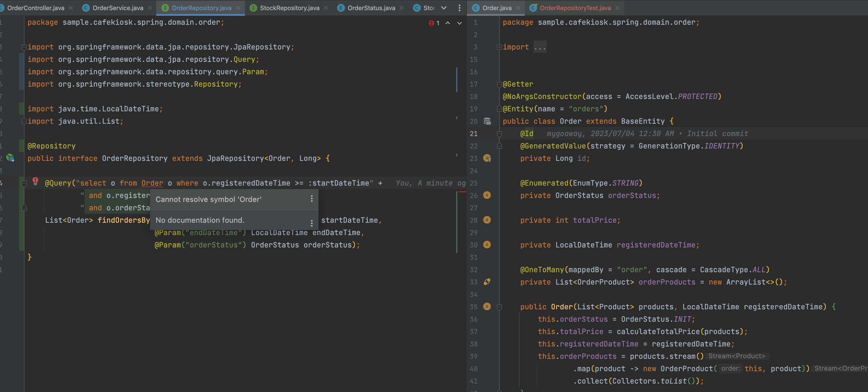Close the OrderRepository.java tab
The image size is (868, 392).
[238, 8]
